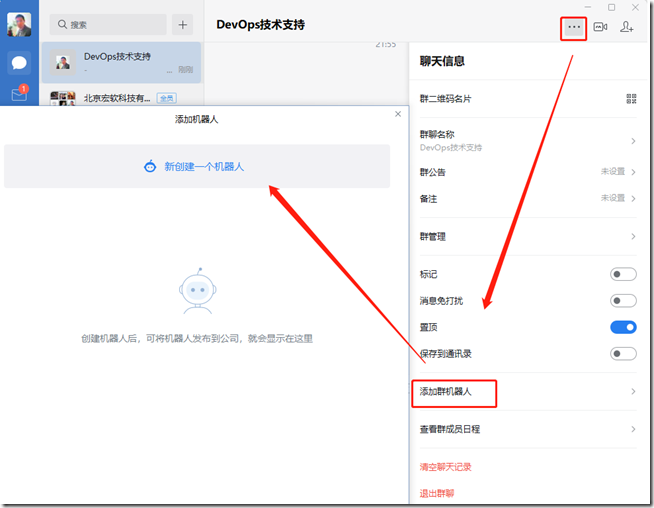Maximize the chat window
Screen dimensions: 654x508
click(611, 7)
